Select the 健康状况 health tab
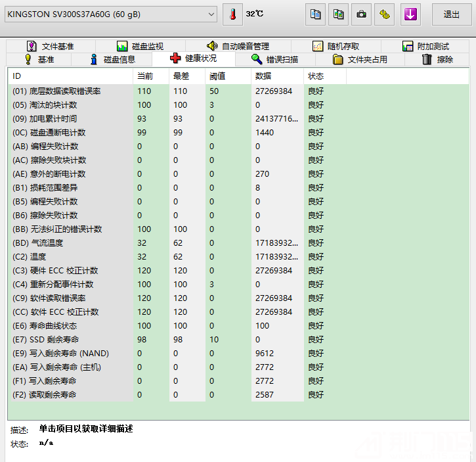This screenshot has width=476, height=462. click(194, 58)
